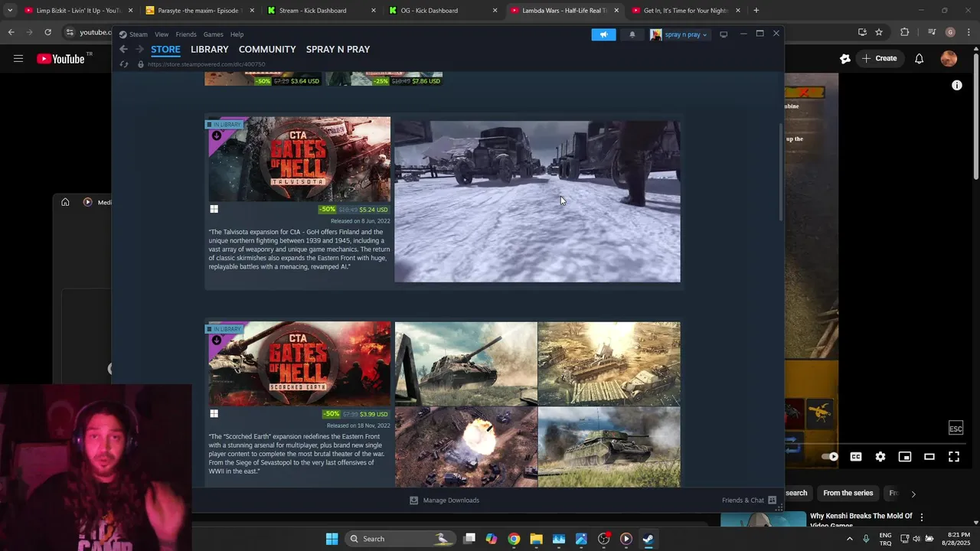Click Windows taskbar Search box
The image size is (980, 551).
(399, 539)
